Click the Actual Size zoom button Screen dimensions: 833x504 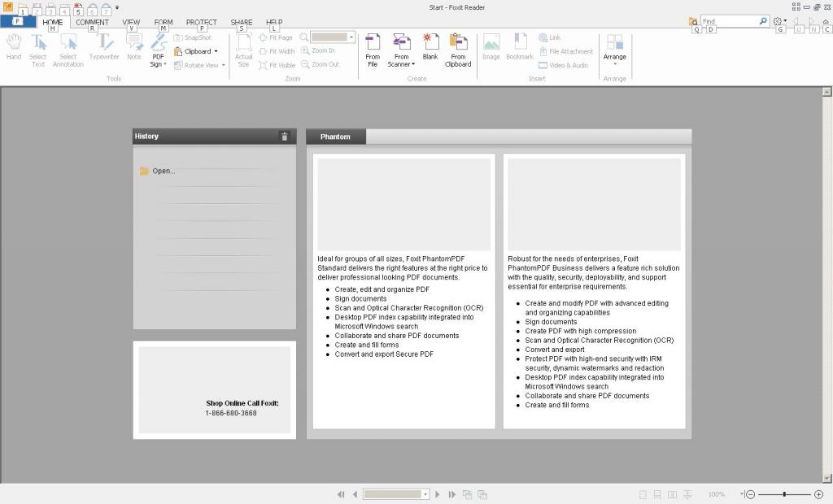pyautogui.click(x=243, y=50)
